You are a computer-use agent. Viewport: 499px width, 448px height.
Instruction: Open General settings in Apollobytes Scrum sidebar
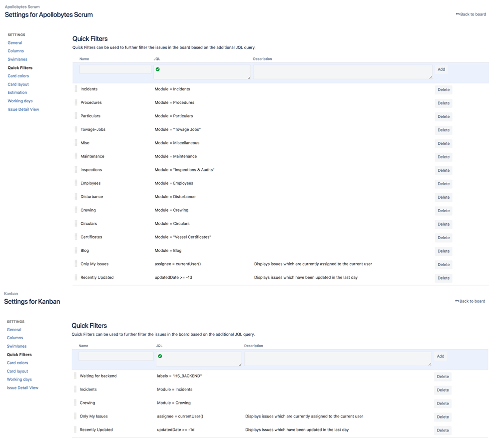(15, 42)
